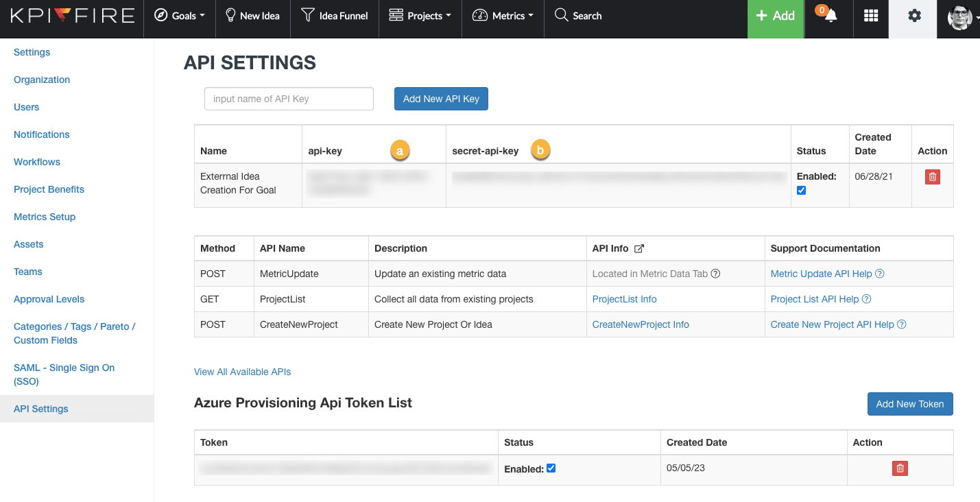The height and width of the screenshot is (502, 980).
Task: Open the Users sidebar link
Action: [26, 107]
